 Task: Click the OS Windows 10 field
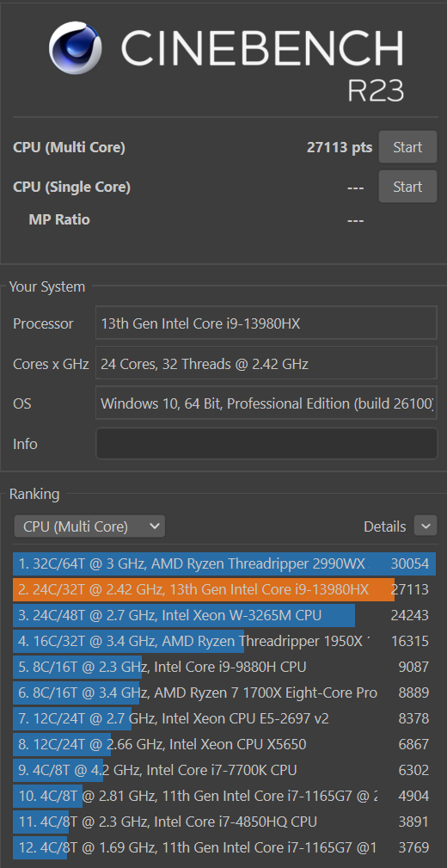click(x=266, y=403)
